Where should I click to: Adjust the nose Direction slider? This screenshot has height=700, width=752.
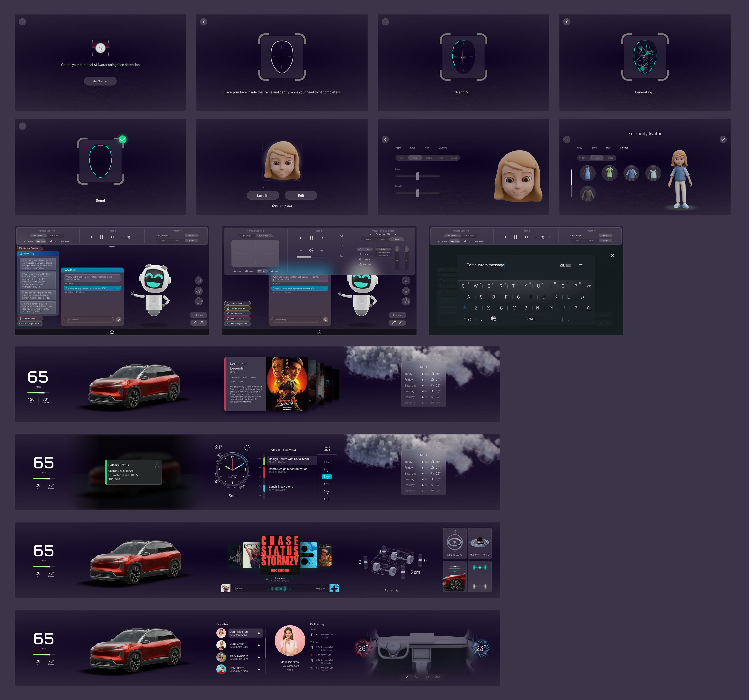point(418,193)
